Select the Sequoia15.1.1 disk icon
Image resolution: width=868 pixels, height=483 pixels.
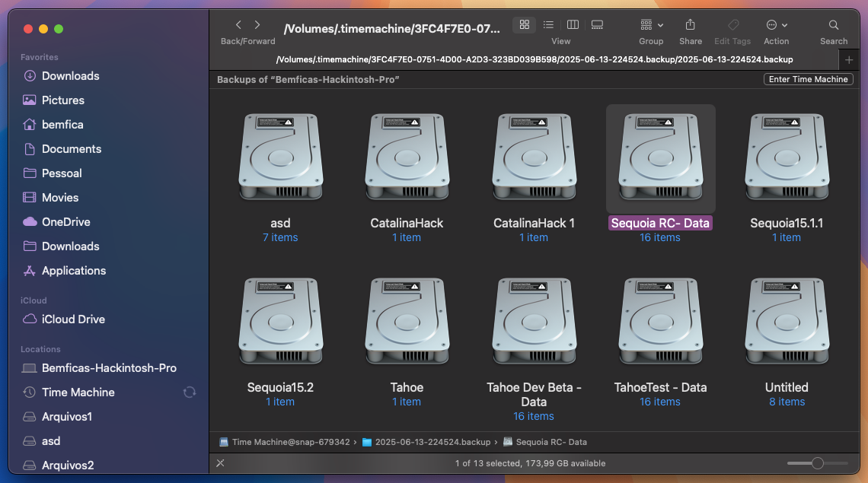(787, 157)
